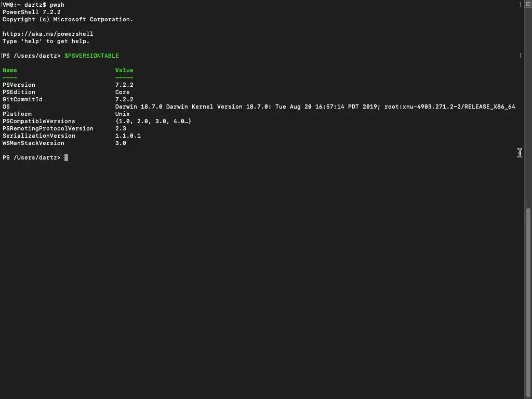Click the pwsh command on the first line

click(x=57, y=5)
